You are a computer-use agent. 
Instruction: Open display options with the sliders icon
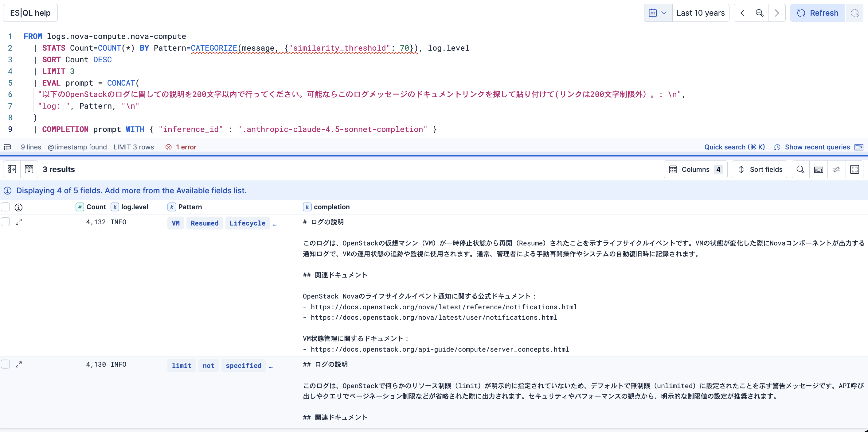coord(837,169)
